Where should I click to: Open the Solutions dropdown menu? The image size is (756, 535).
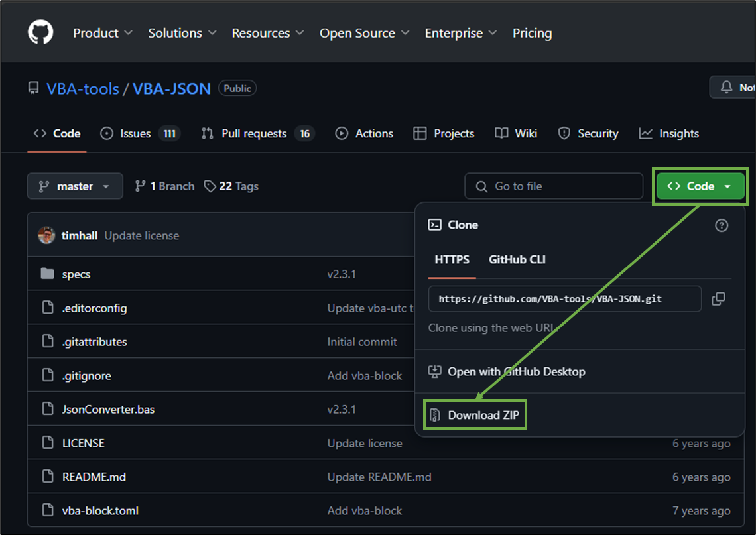click(182, 33)
